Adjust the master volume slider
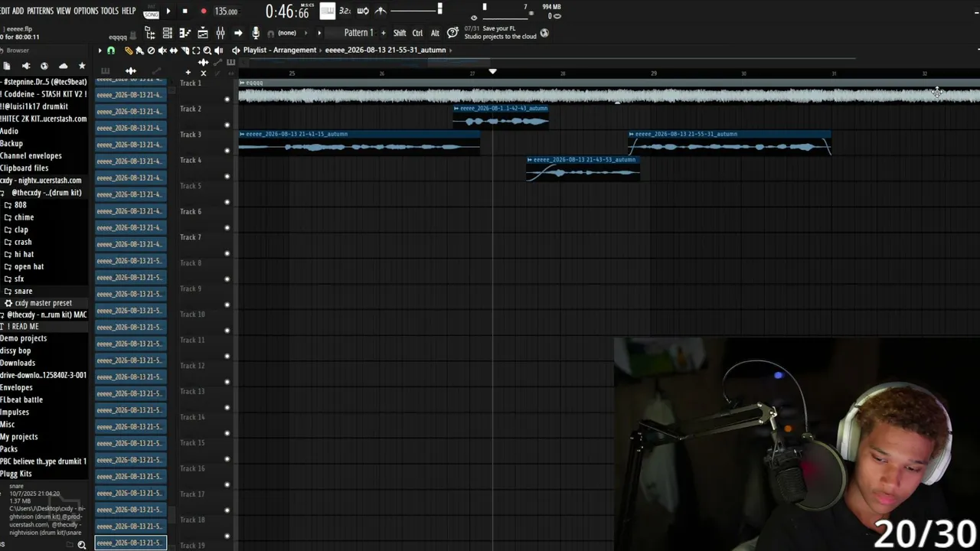The image size is (980, 551). [418, 10]
